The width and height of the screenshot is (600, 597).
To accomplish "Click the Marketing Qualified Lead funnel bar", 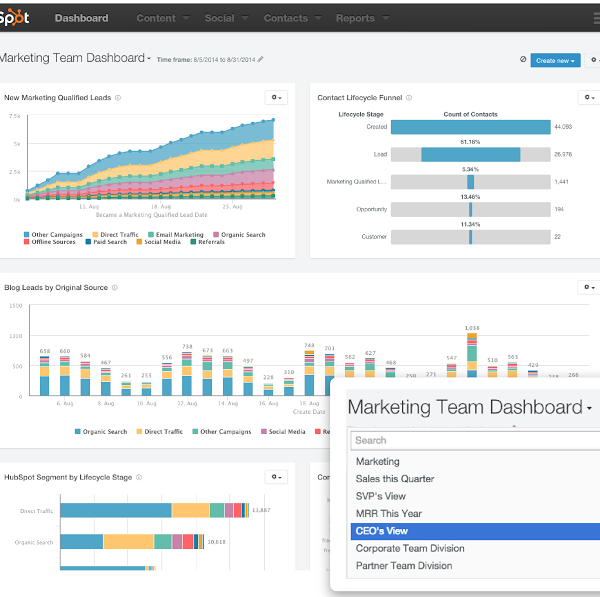I will coord(471,182).
